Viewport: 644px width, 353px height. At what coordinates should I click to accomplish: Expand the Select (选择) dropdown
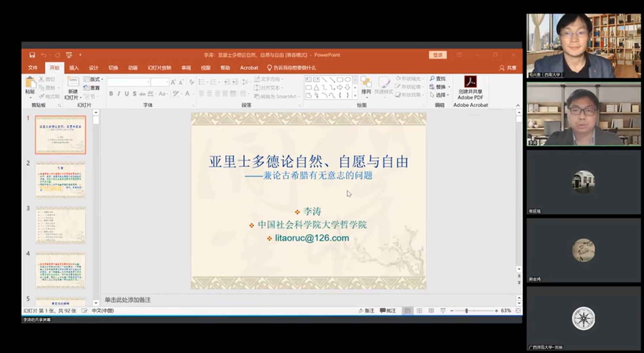click(439, 95)
